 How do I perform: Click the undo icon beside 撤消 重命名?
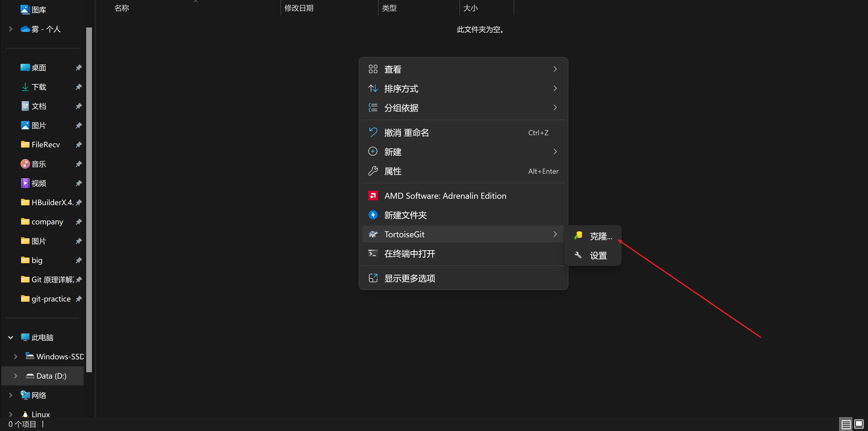click(x=373, y=132)
